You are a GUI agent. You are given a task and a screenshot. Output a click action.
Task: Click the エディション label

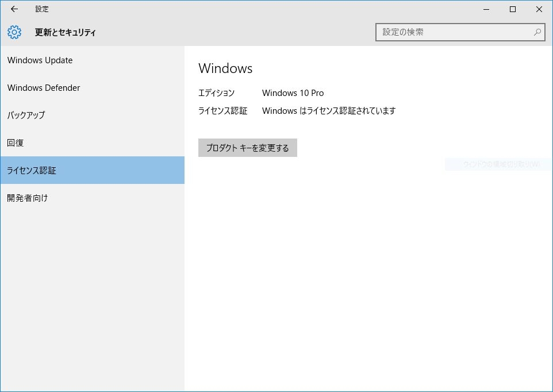click(216, 93)
